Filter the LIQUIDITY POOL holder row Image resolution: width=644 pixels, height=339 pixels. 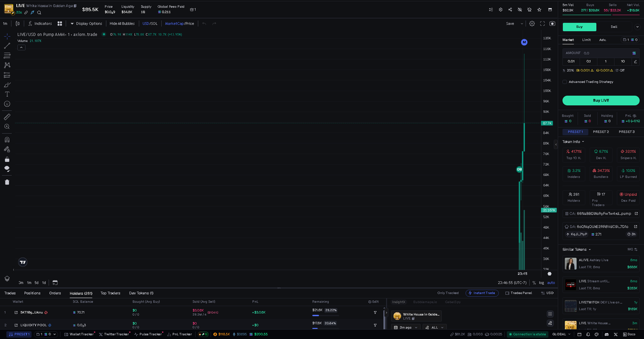[375, 324]
